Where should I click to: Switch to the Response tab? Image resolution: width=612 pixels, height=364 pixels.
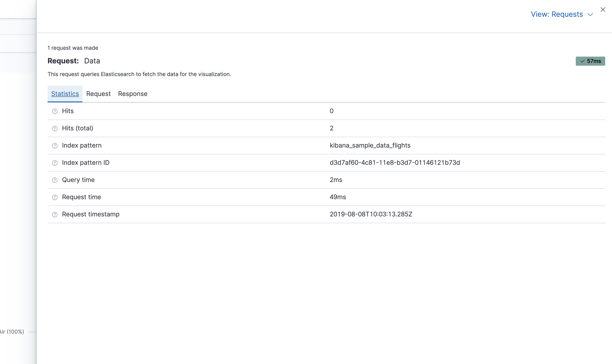click(x=133, y=94)
